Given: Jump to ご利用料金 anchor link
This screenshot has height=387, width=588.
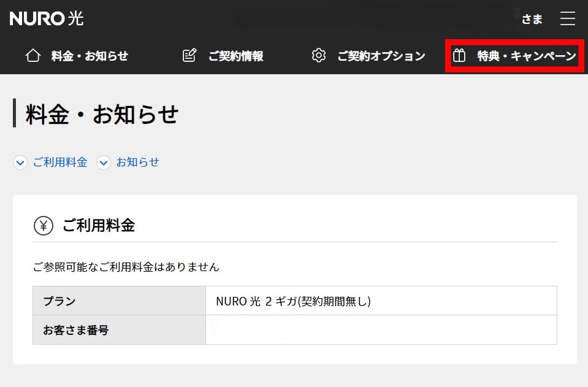Looking at the screenshot, I should coord(60,163).
